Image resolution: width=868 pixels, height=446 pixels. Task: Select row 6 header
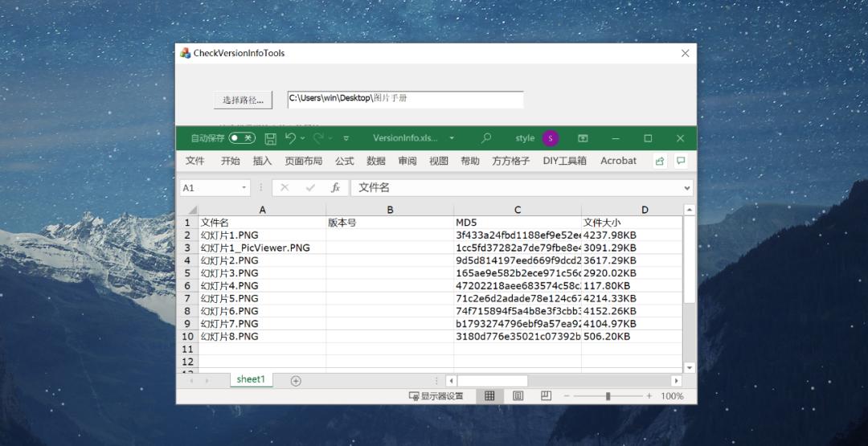coord(187,285)
